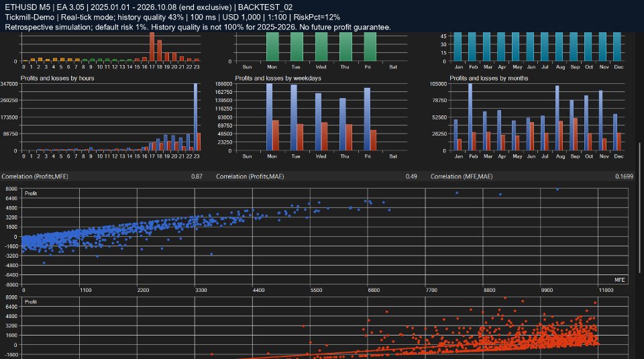Click the 162750 axis value in weekdays chart
This screenshot has height=359, width=644.
click(224, 92)
